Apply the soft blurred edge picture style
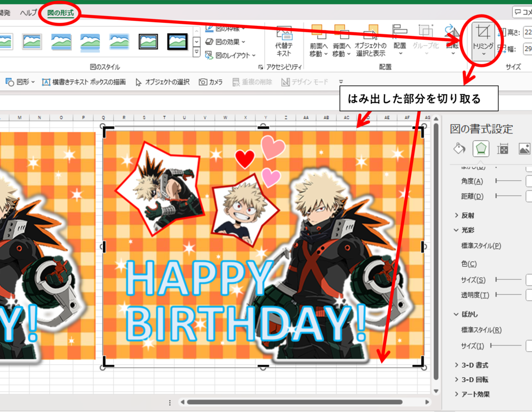Image resolution: width=532 pixels, height=412 pixels. (x=119, y=42)
